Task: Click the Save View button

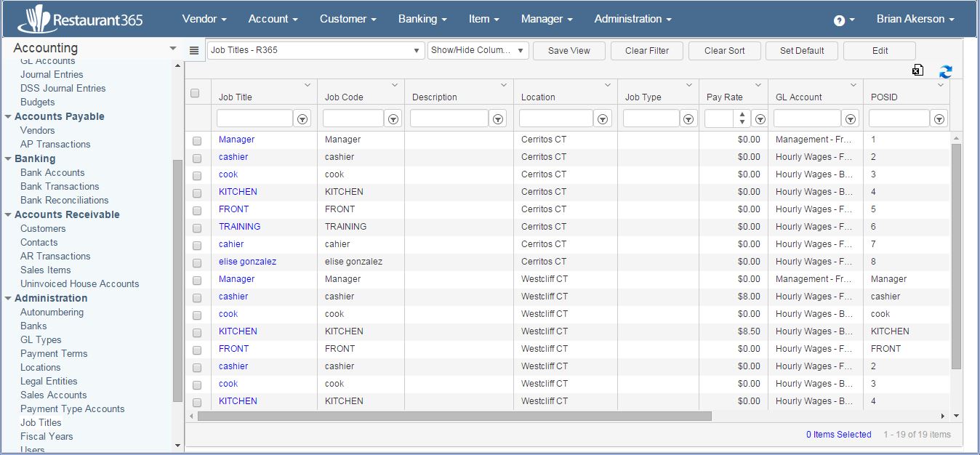Action: [x=569, y=51]
